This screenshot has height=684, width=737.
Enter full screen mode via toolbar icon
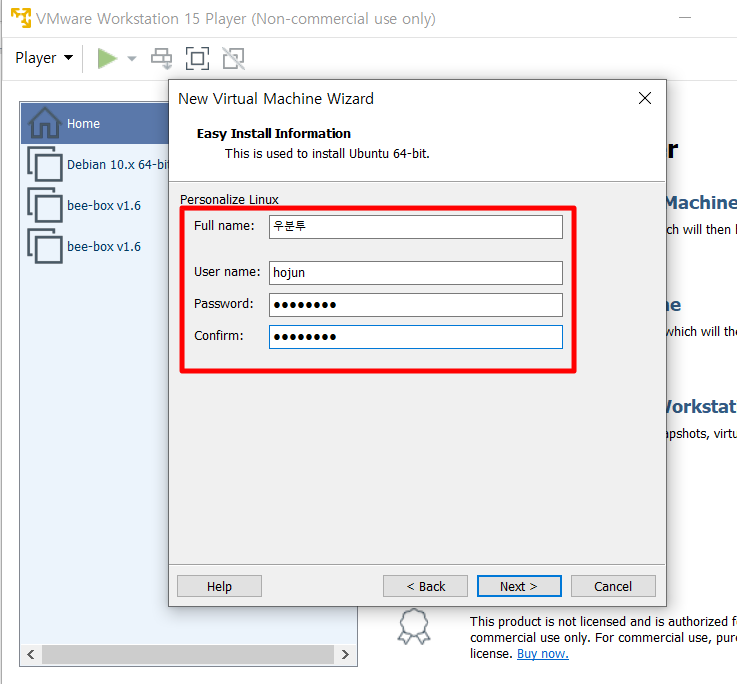(x=197, y=59)
